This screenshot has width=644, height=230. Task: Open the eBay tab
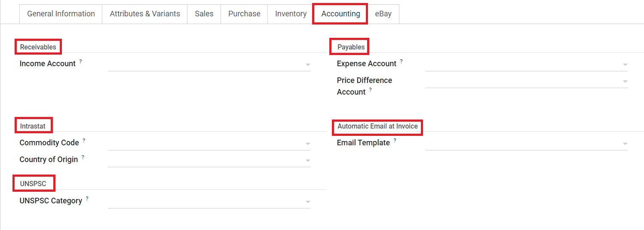pyautogui.click(x=383, y=14)
